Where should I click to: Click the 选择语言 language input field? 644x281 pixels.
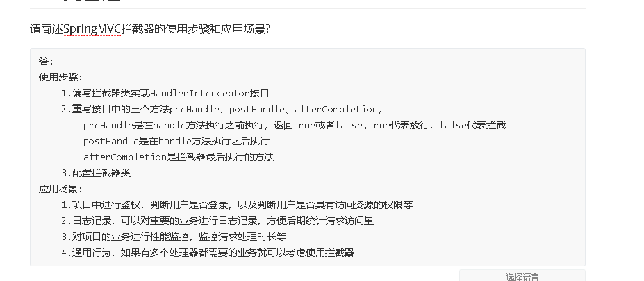(x=522, y=276)
